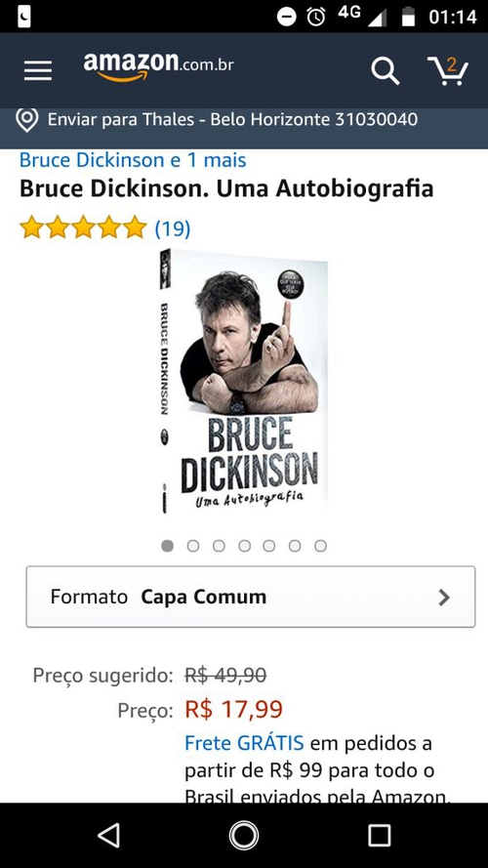Tap the chevron arrow in Formato box
488x868 pixels.
tap(444, 598)
